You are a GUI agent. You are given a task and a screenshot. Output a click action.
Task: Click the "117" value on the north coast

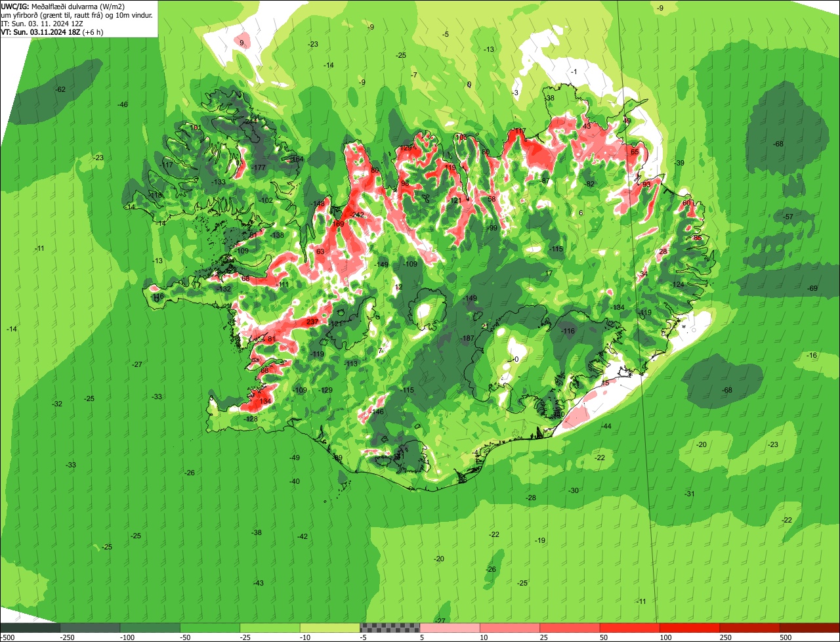pos(520,132)
